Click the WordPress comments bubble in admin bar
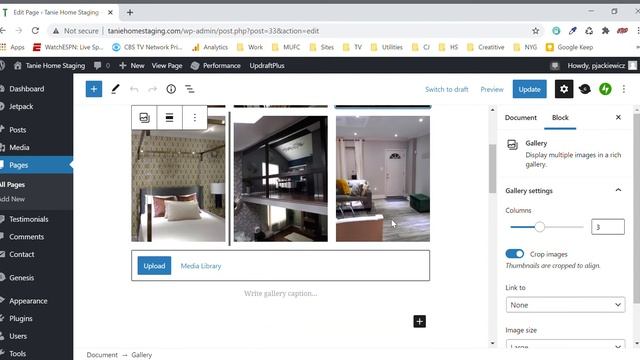Image resolution: width=640 pixels, height=360 pixels. pyautogui.click(x=101, y=65)
